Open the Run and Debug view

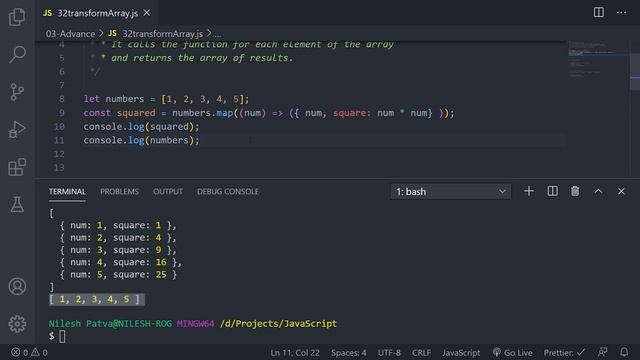(x=17, y=129)
